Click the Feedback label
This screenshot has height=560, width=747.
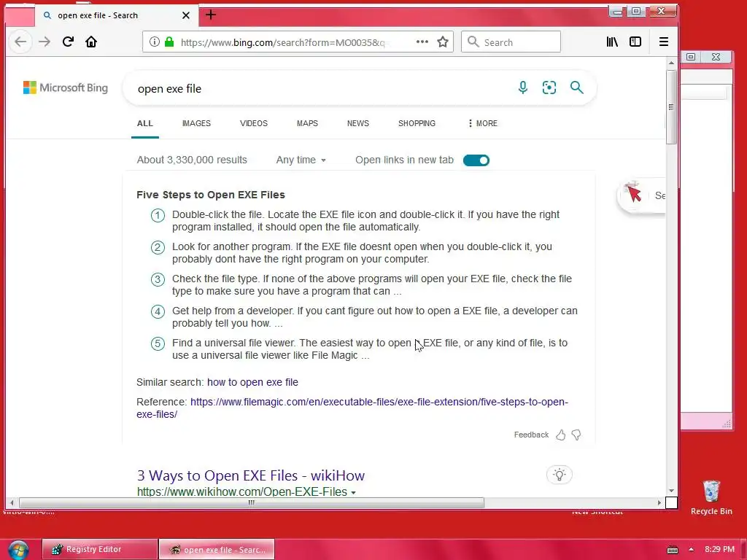(531, 435)
